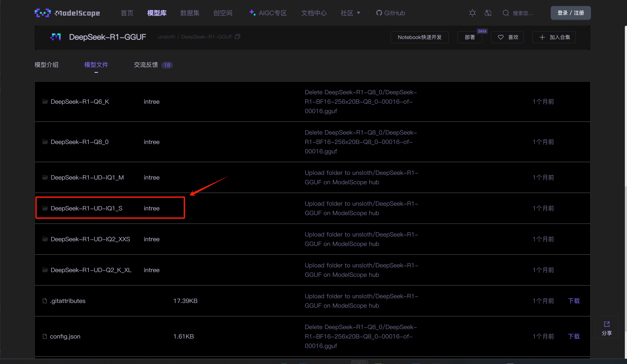Switch language with the translate icon

click(x=488, y=13)
